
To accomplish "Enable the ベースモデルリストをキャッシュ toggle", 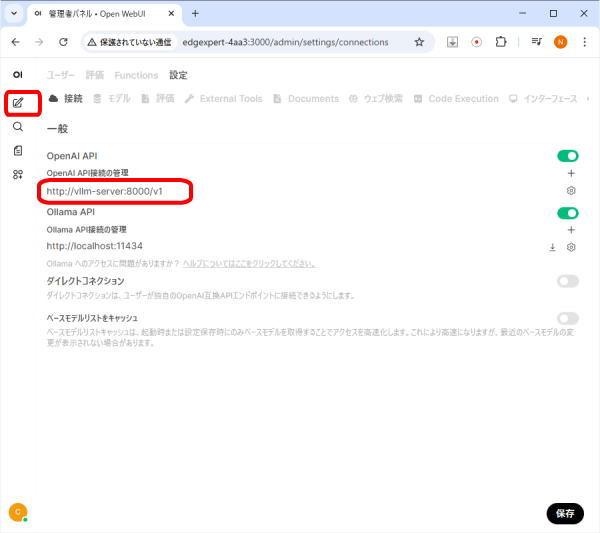I will pyautogui.click(x=567, y=318).
